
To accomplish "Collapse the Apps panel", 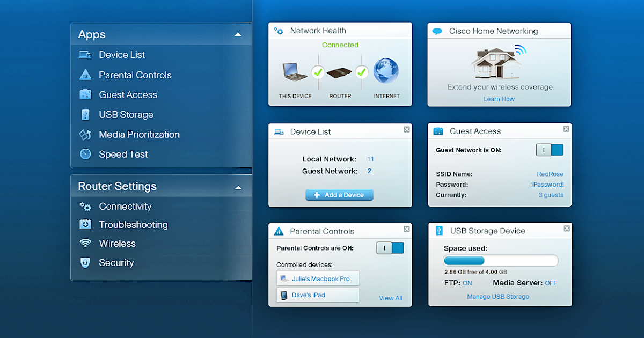I will pos(238,33).
